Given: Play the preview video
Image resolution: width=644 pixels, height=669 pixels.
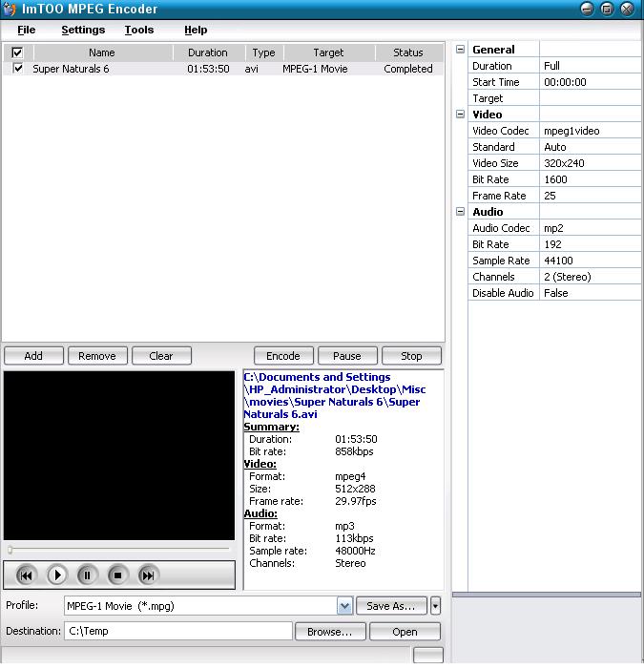Looking at the screenshot, I should point(56,575).
